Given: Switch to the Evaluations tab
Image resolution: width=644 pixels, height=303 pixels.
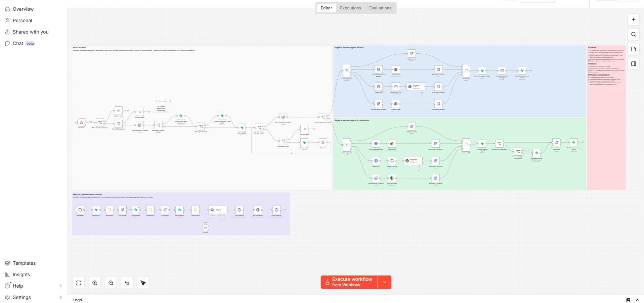Looking at the screenshot, I should 380,8.
